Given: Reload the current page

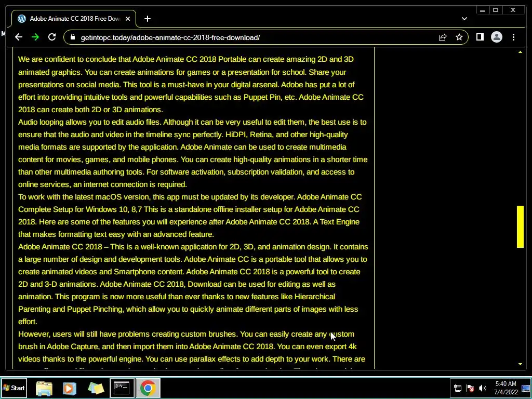Looking at the screenshot, I should click(x=52, y=37).
